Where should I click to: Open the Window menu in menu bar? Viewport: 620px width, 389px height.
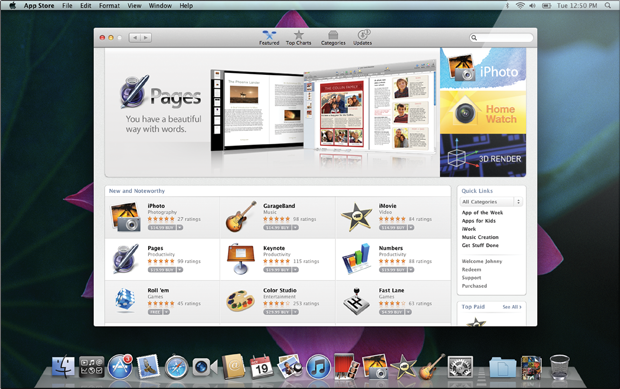(x=160, y=6)
